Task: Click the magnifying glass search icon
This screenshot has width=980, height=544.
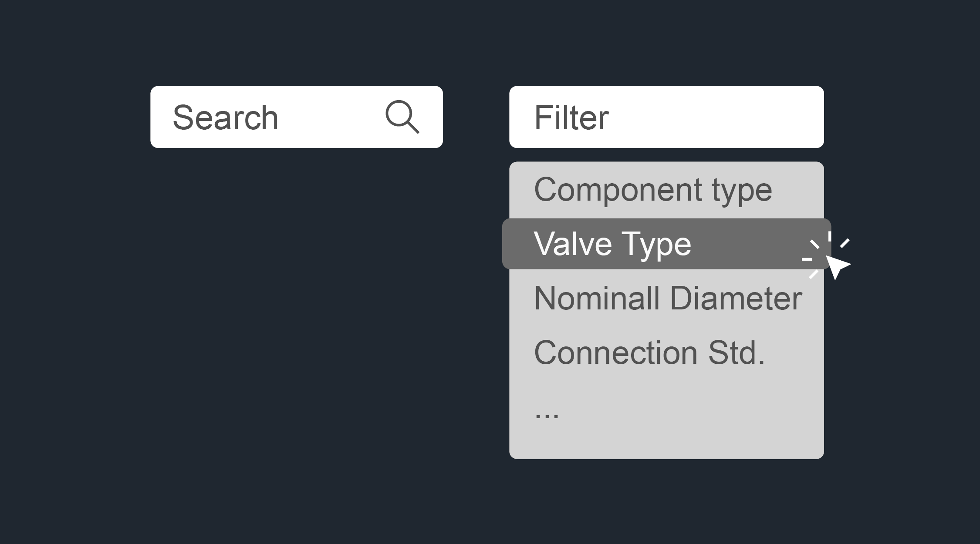Action: [x=402, y=117]
